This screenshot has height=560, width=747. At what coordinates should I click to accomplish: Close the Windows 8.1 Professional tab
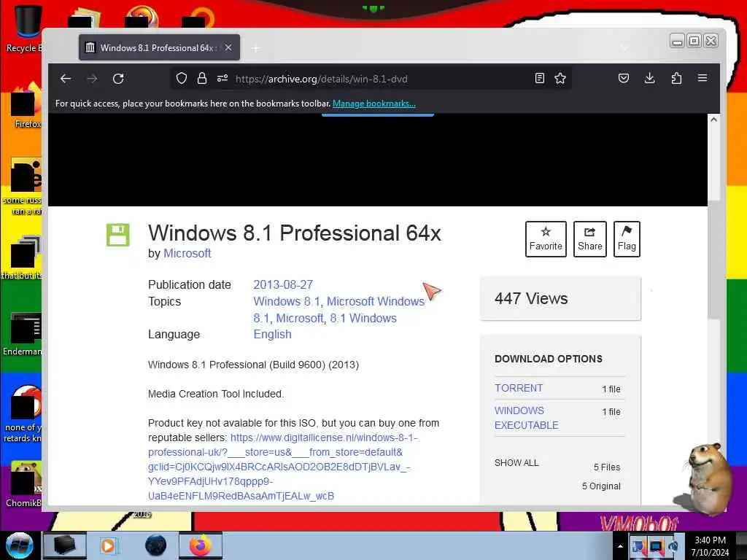[x=228, y=47]
